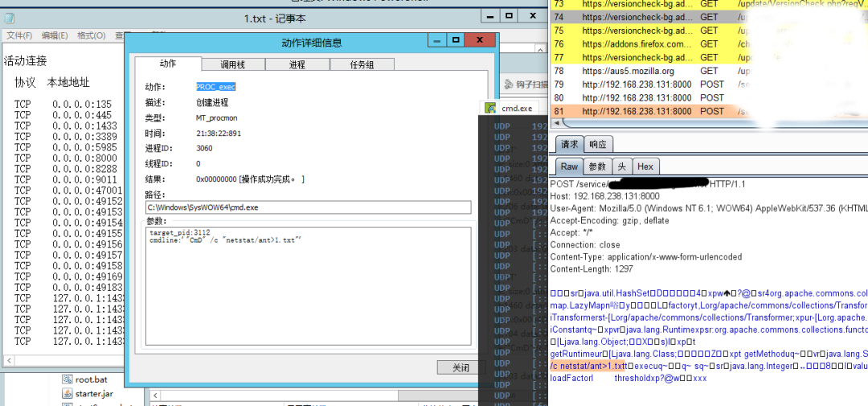Image resolution: width=868 pixels, height=406 pixels.
Task: Open the 请求 tab in Burp
Action: pyautogui.click(x=569, y=145)
